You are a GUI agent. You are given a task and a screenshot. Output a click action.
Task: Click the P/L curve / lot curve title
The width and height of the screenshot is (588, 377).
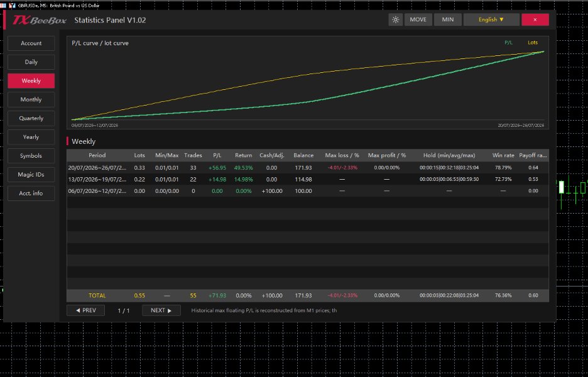(x=100, y=43)
